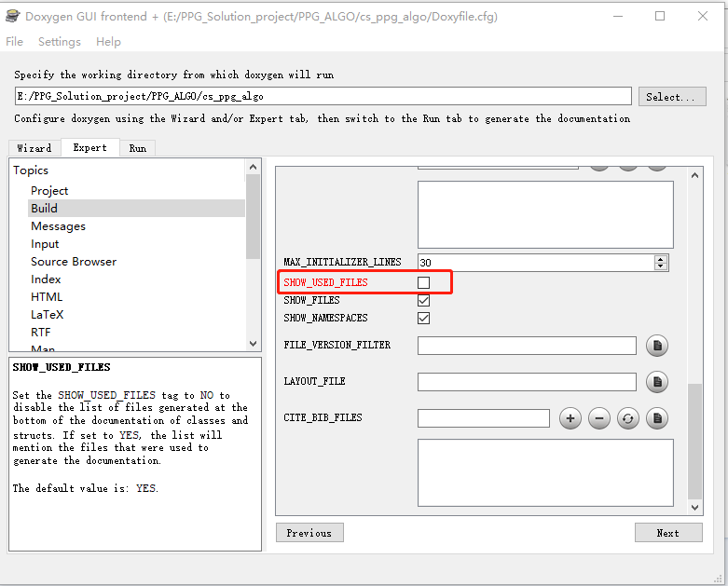Click settings panel scroll down arrow

pos(695,508)
